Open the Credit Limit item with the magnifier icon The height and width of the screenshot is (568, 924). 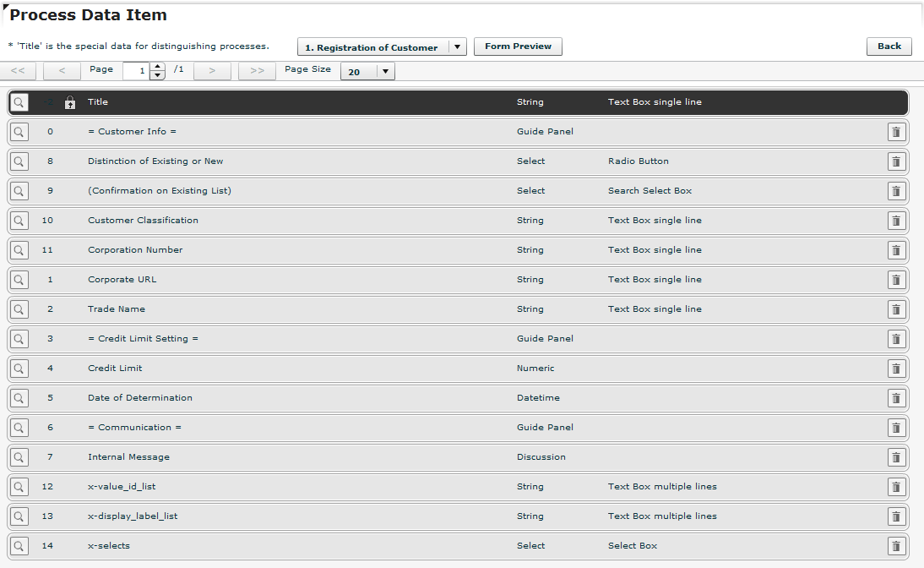pos(19,369)
